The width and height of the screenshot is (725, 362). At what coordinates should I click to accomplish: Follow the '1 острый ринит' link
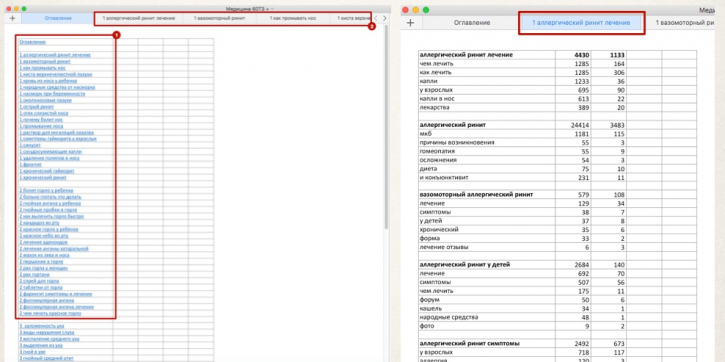pos(37,107)
